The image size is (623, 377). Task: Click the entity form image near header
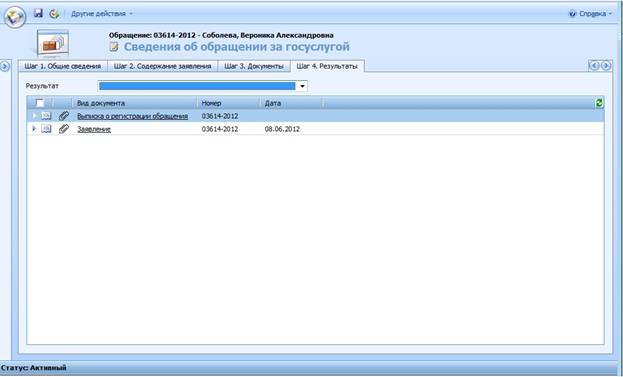pyautogui.click(x=53, y=43)
